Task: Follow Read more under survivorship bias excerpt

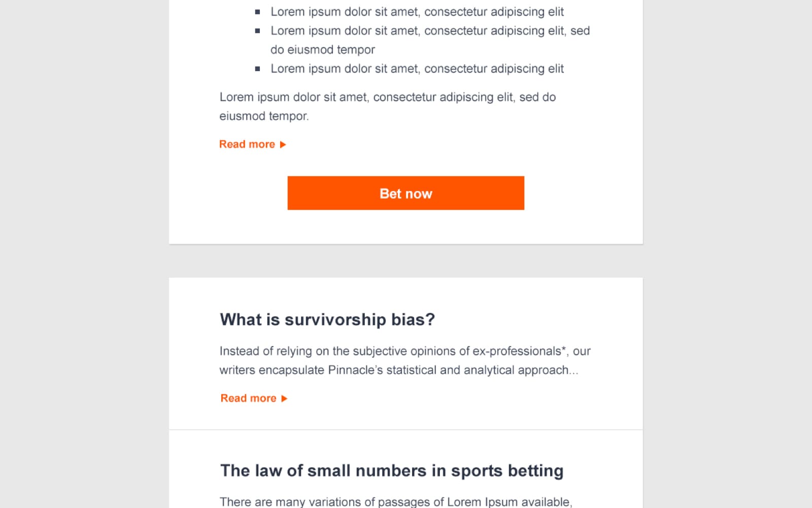Action: click(x=248, y=398)
